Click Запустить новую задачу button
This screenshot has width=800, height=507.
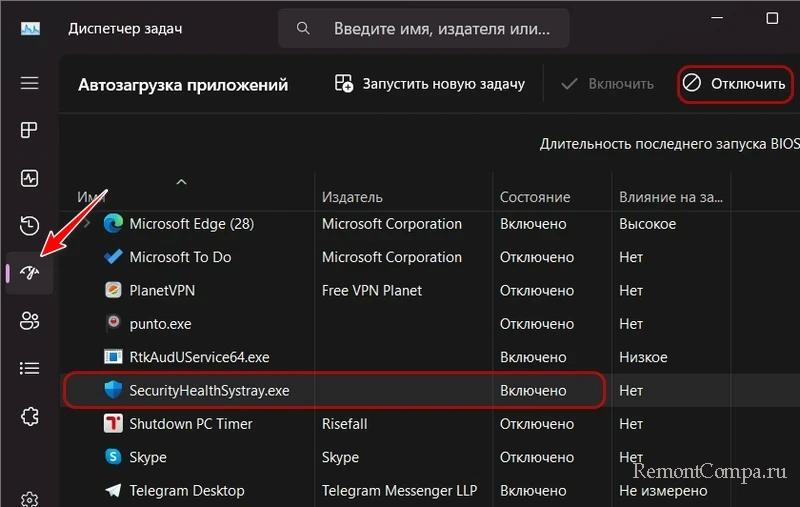pos(430,84)
